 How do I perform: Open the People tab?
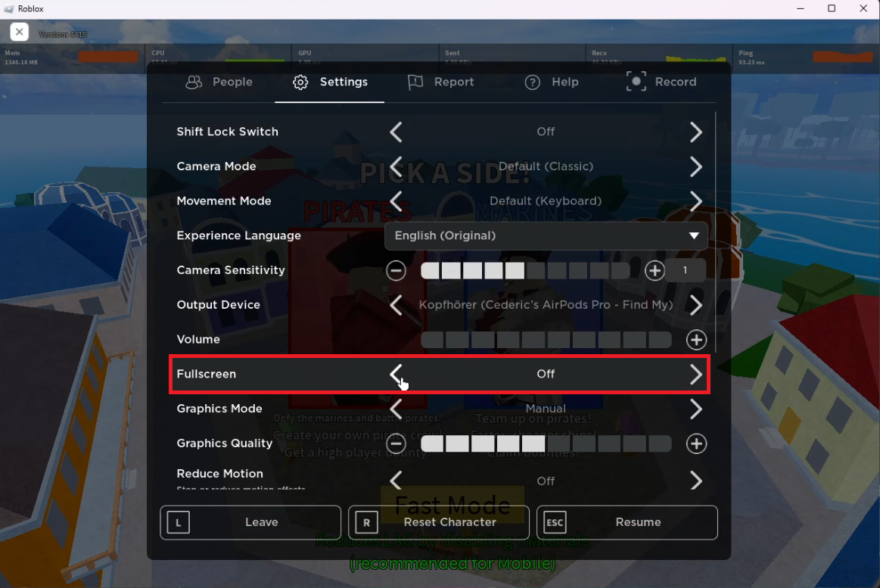[x=219, y=82]
